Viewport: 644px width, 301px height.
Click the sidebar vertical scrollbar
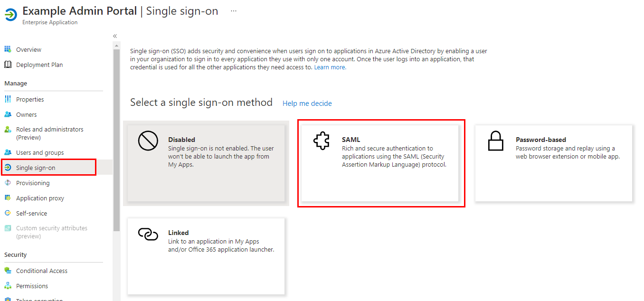tap(116, 140)
